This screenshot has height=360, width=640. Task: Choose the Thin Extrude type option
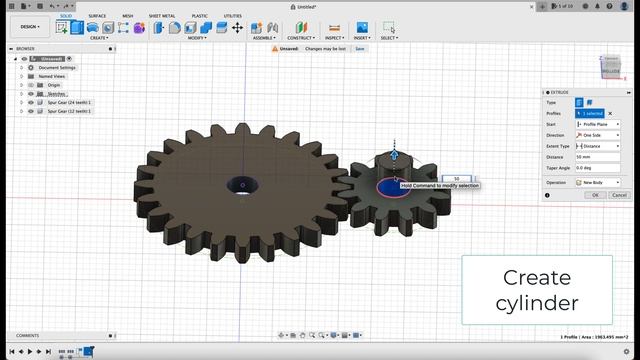(589, 102)
